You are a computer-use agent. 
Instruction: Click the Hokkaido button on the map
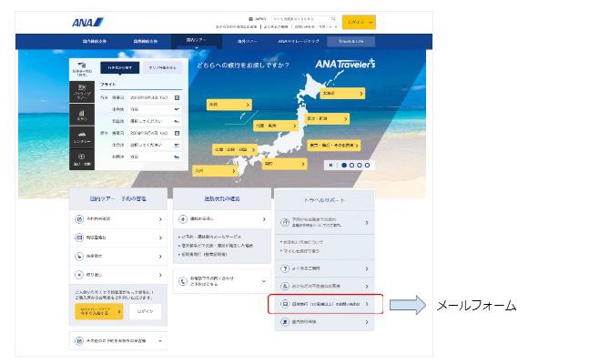click(342, 93)
